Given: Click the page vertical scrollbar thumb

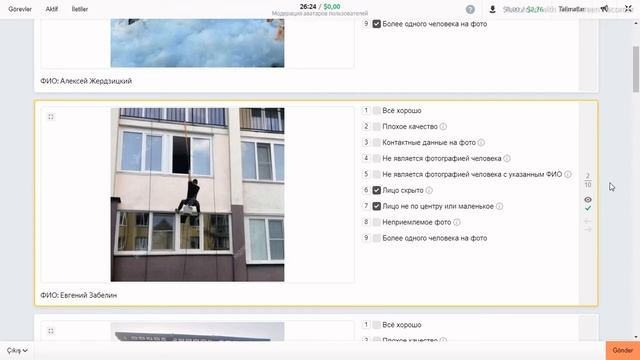Looking at the screenshot, I should coord(636,69).
